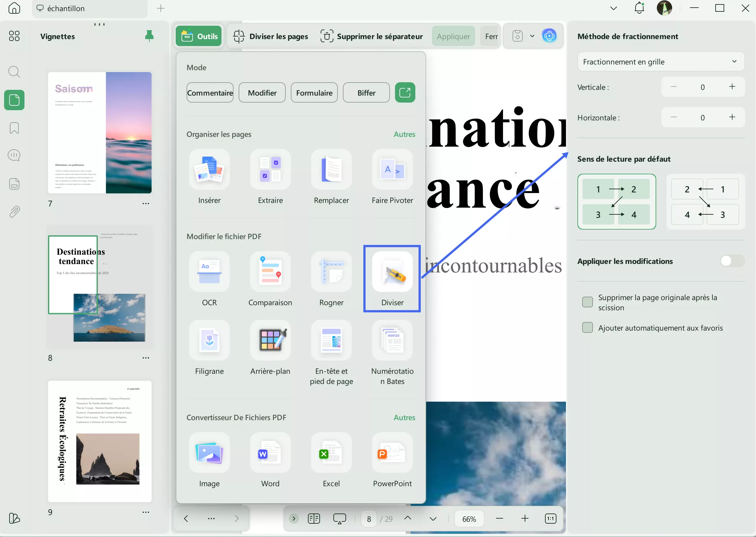Open the Fractionnement en grille dropdown
756x537 pixels.
660,62
